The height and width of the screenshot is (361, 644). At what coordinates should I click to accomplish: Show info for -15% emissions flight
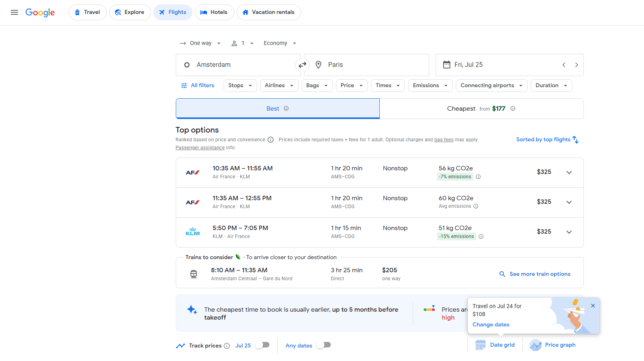pos(481,236)
